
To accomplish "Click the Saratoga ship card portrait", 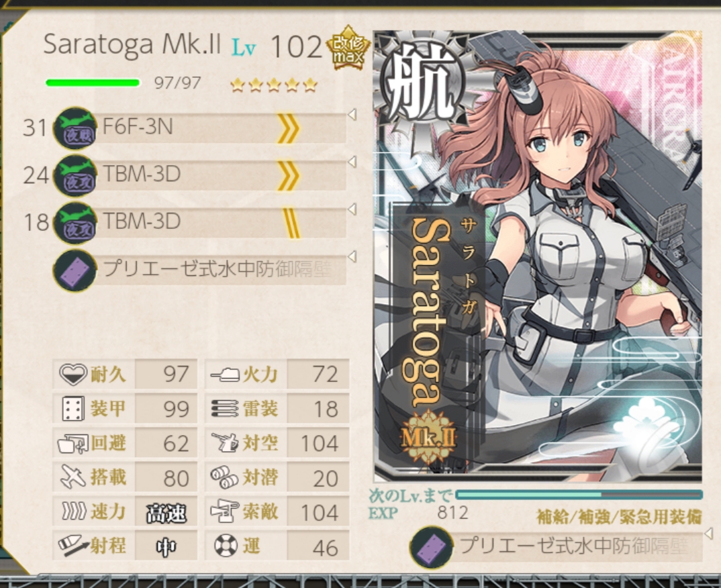I will (538, 256).
